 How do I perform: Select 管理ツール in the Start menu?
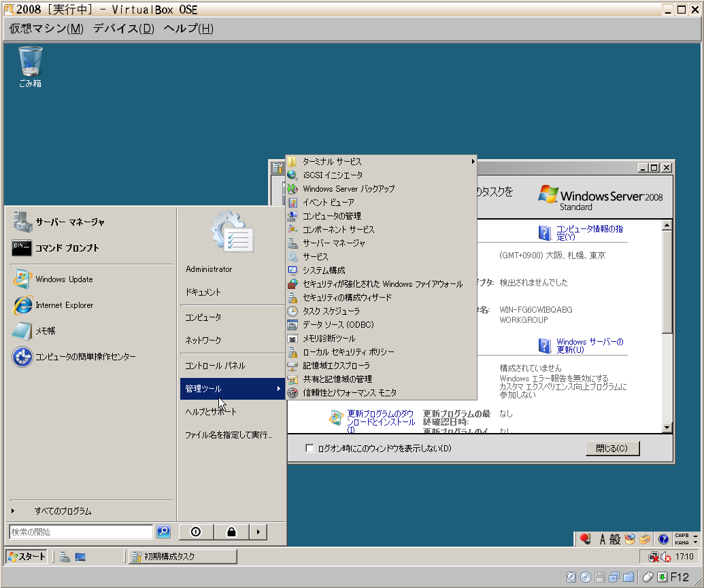pyautogui.click(x=233, y=389)
